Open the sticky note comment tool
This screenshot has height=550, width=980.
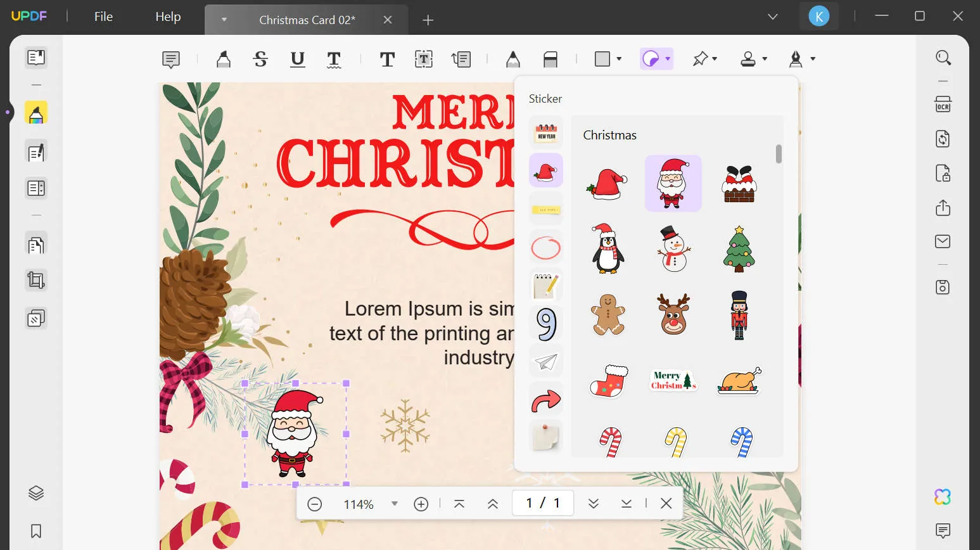pyautogui.click(x=170, y=59)
